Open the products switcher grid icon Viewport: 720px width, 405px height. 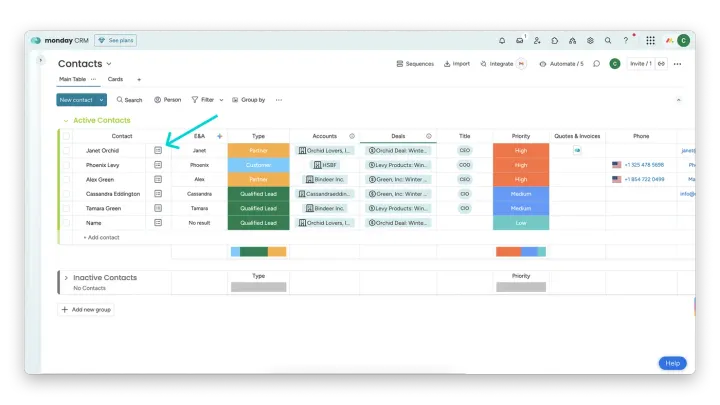pyautogui.click(x=650, y=40)
